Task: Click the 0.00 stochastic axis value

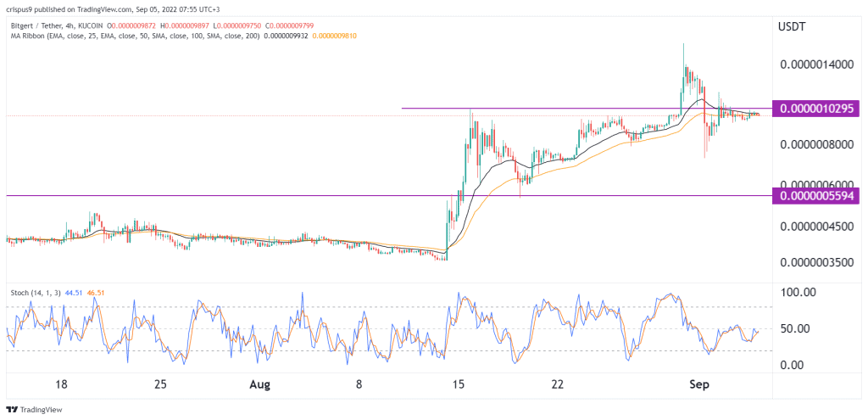Action: [x=793, y=364]
